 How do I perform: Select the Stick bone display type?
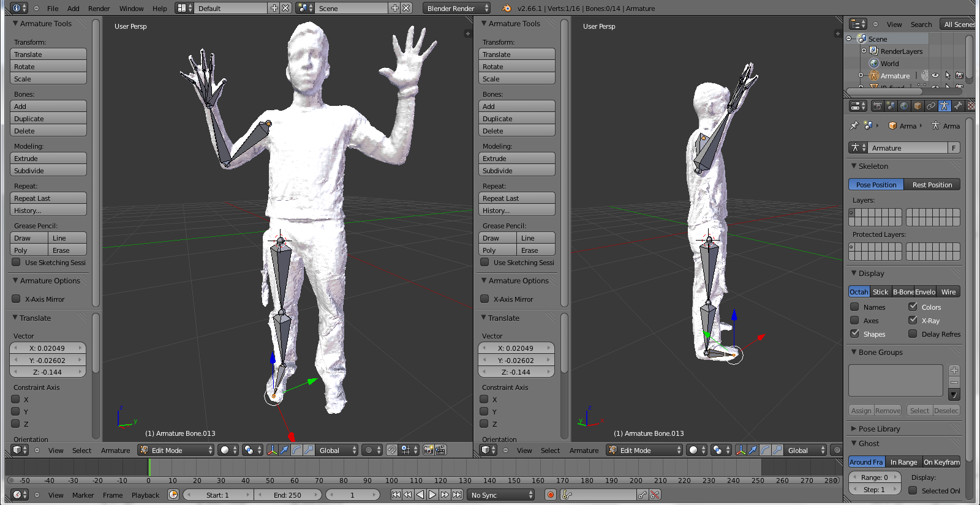[880, 291]
